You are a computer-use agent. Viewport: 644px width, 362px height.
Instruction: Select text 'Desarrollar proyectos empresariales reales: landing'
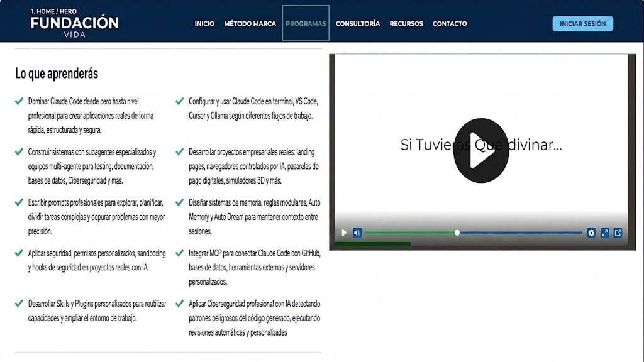pos(252,152)
